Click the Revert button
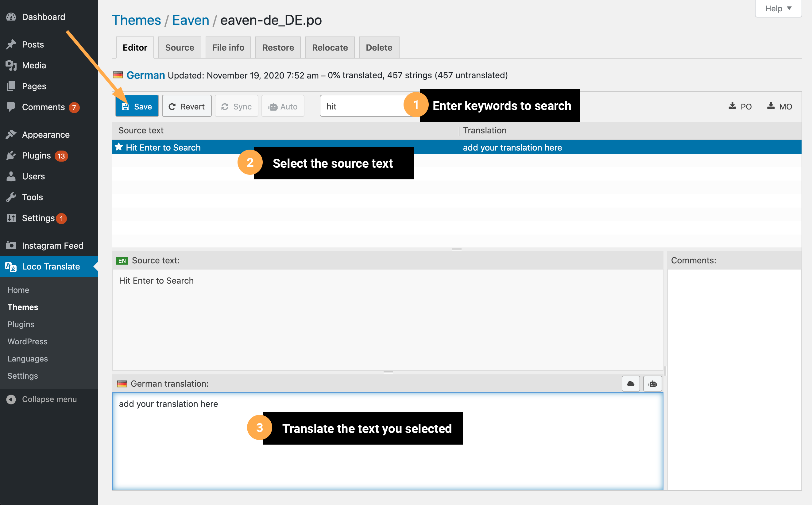Viewport: 812px width, 505px height. click(187, 106)
